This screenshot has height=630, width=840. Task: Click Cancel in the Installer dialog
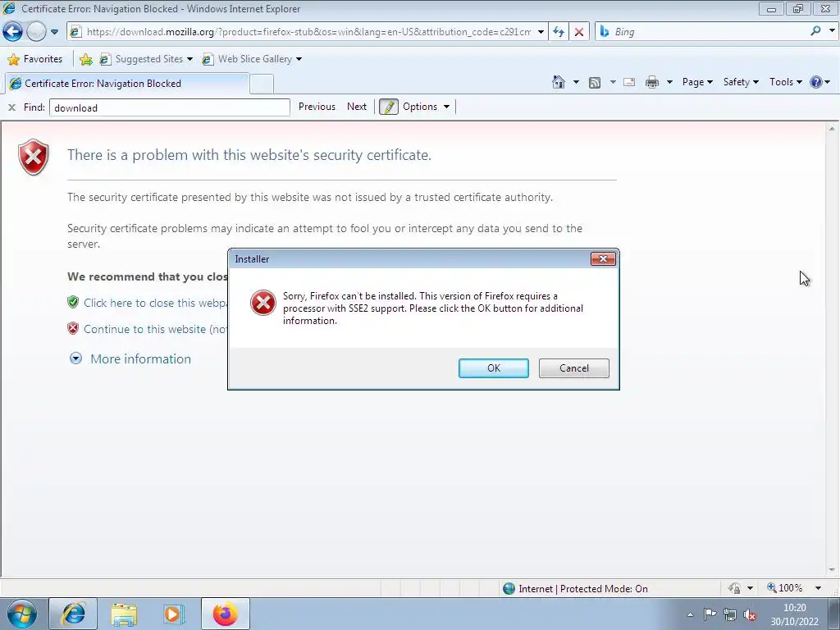point(573,368)
